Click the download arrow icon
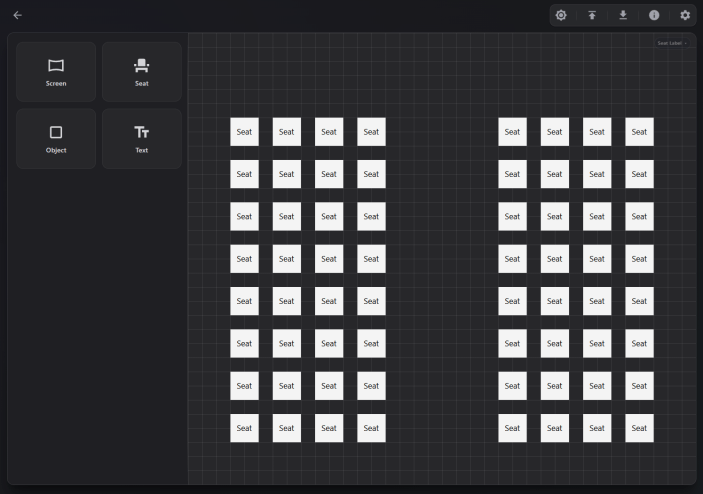Screen dimensions: 703x494 pyautogui.click(x=623, y=15)
